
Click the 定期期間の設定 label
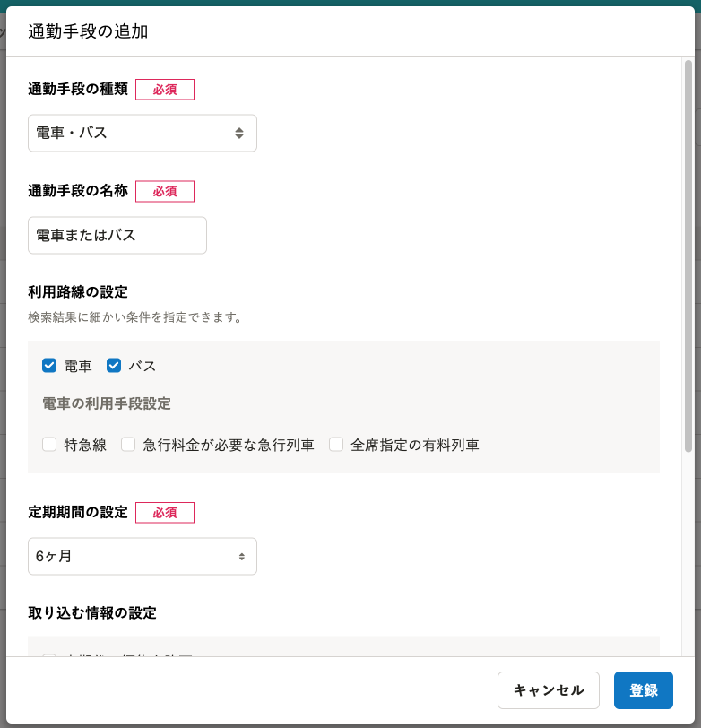78,512
